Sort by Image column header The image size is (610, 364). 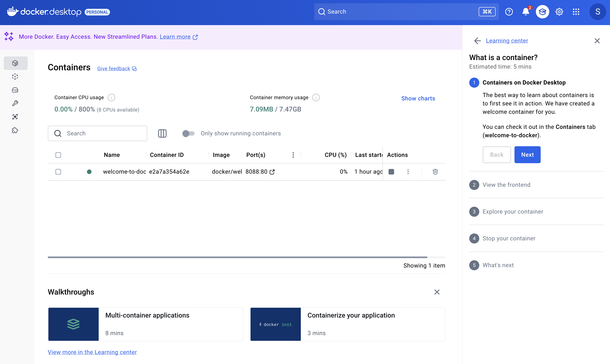tap(221, 155)
